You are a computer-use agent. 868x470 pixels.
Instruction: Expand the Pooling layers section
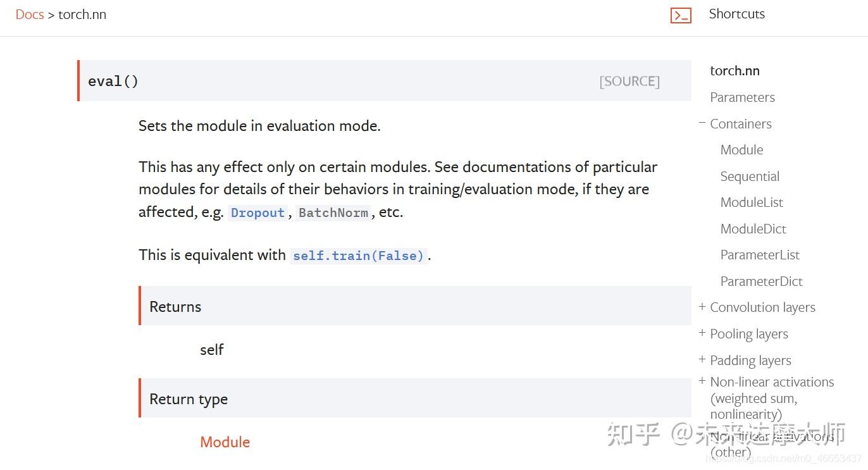[x=702, y=333]
